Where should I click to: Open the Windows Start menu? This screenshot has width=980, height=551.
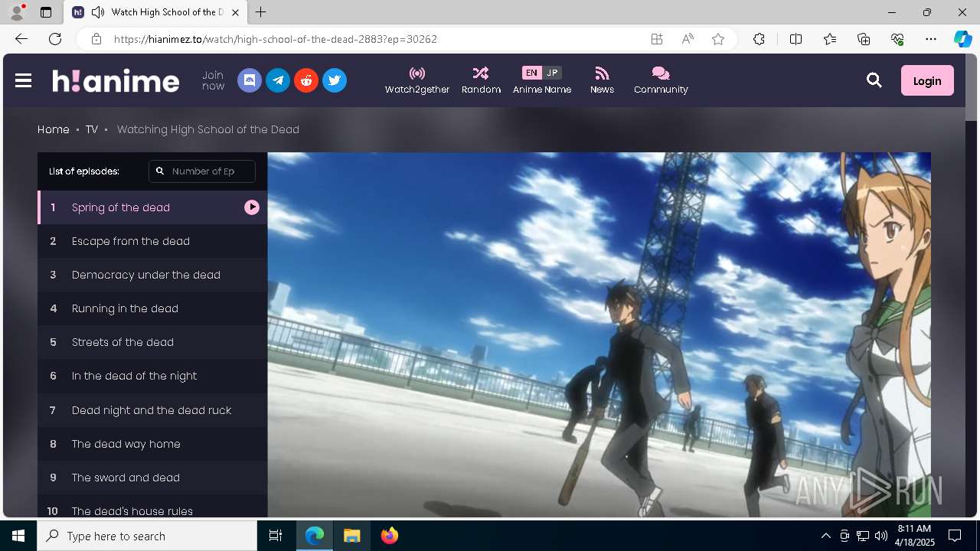pyautogui.click(x=18, y=536)
